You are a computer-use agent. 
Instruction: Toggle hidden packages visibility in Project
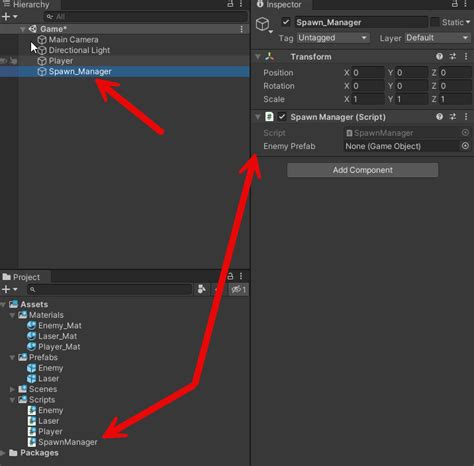(x=239, y=290)
